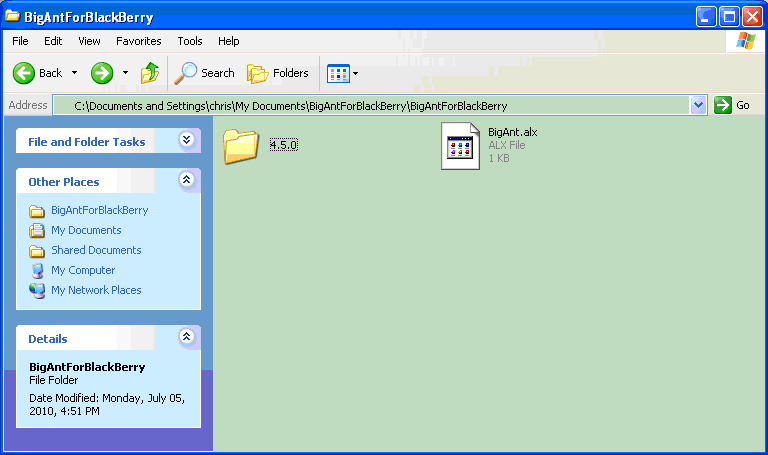
Task: Click the Go button
Action: pyautogui.click(x=732, y=105)
